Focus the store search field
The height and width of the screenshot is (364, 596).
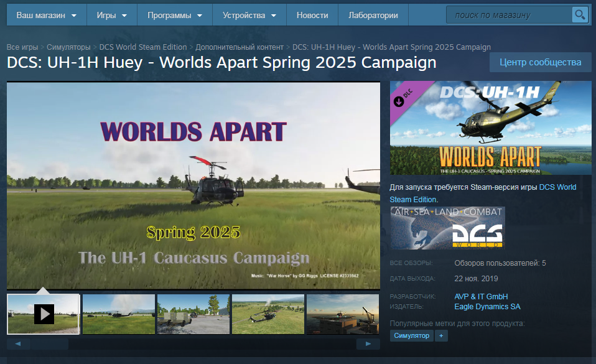510,15
